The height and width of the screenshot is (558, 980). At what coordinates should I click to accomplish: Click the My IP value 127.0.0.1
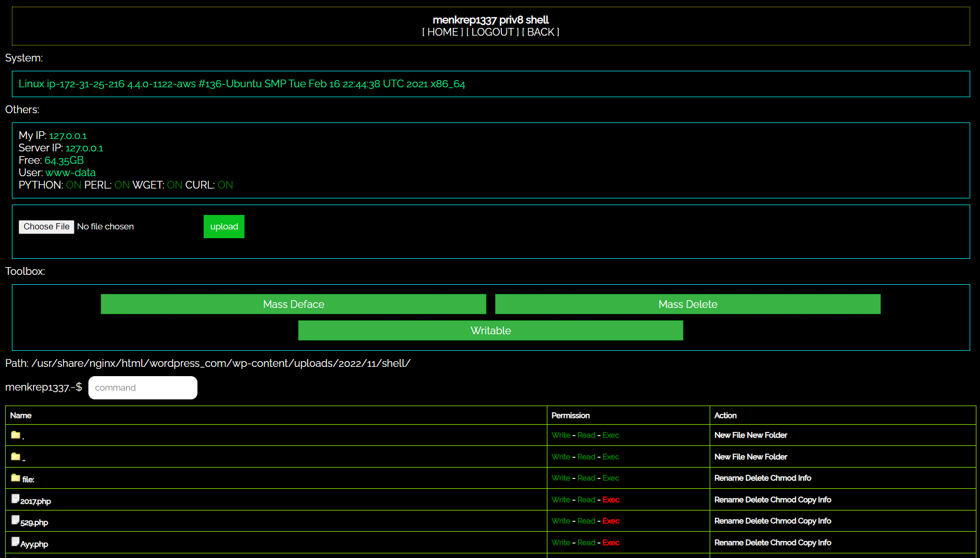(68, 135)
